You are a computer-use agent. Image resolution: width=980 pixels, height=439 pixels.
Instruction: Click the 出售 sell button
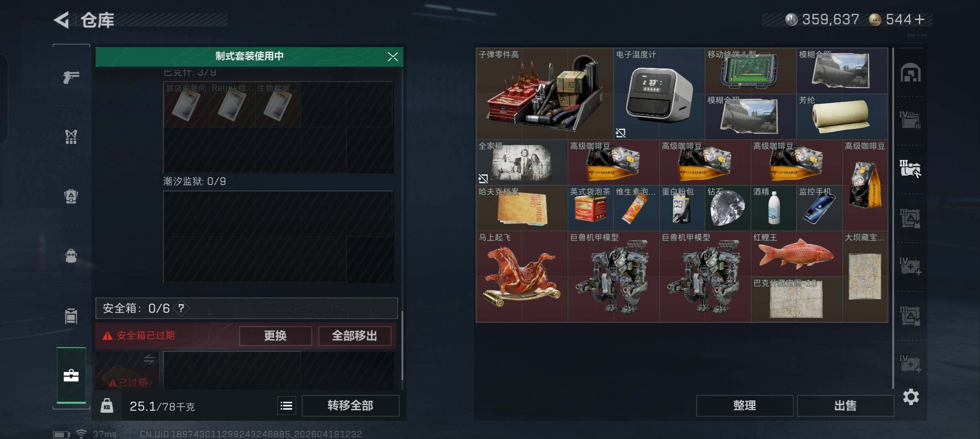click(846, 405)
